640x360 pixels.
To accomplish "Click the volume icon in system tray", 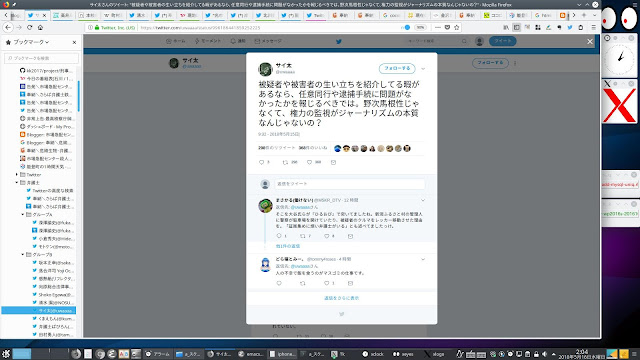I will (x=544, y=354).
